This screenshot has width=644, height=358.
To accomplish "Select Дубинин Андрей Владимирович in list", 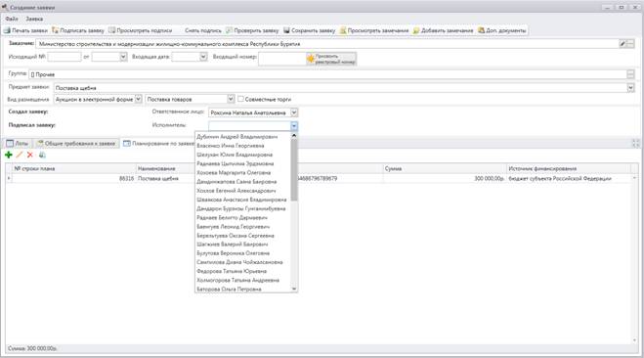I will (242, 137).
